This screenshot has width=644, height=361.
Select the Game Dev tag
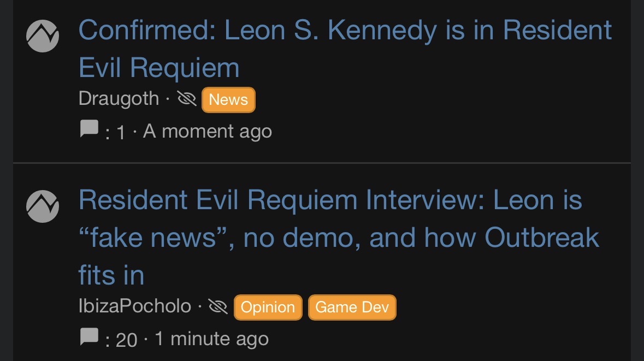pyautogui.click(x=352, y=307)
